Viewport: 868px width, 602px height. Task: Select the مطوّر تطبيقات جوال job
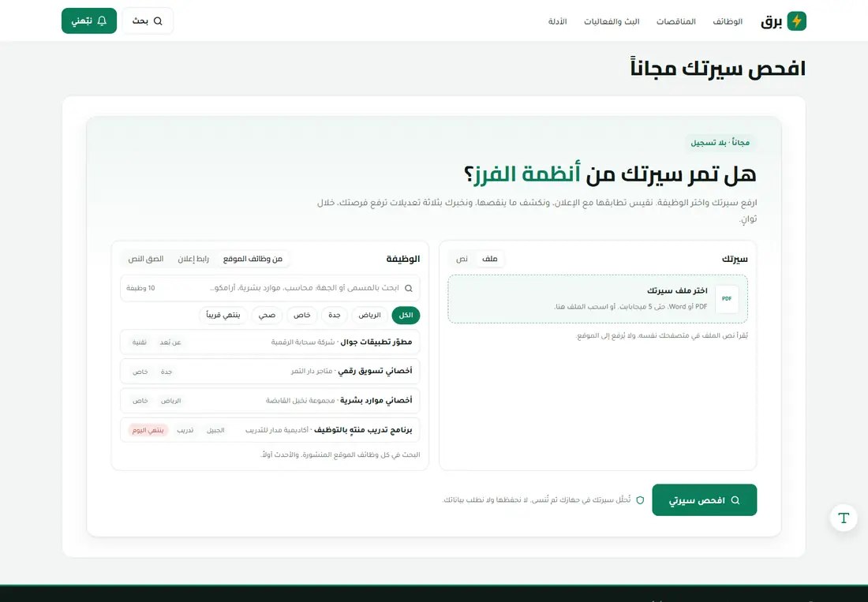270,342
